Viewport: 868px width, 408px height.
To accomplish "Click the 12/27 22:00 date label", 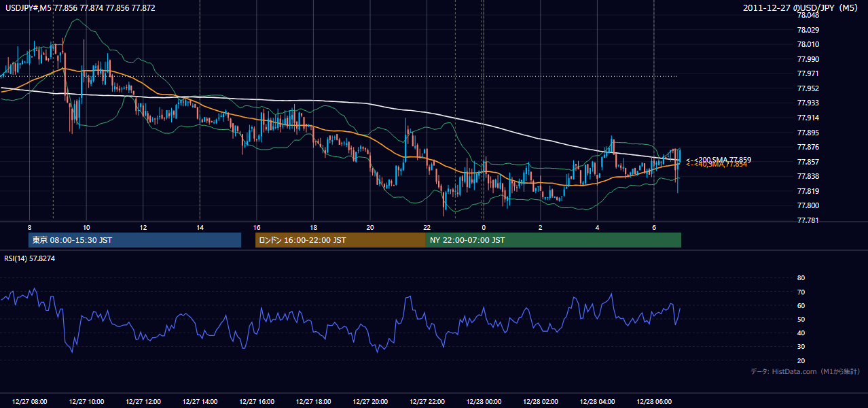I will point(427,402).
